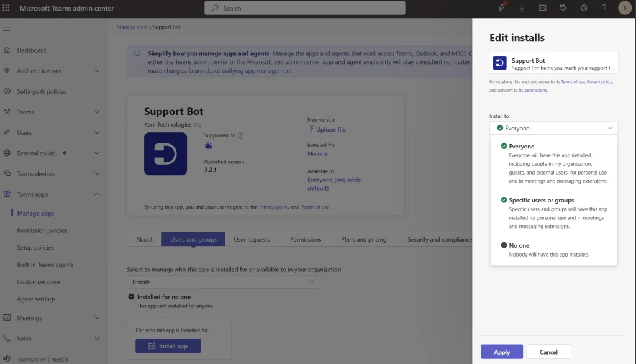Click the Teams client health icon

pos(7,359)
